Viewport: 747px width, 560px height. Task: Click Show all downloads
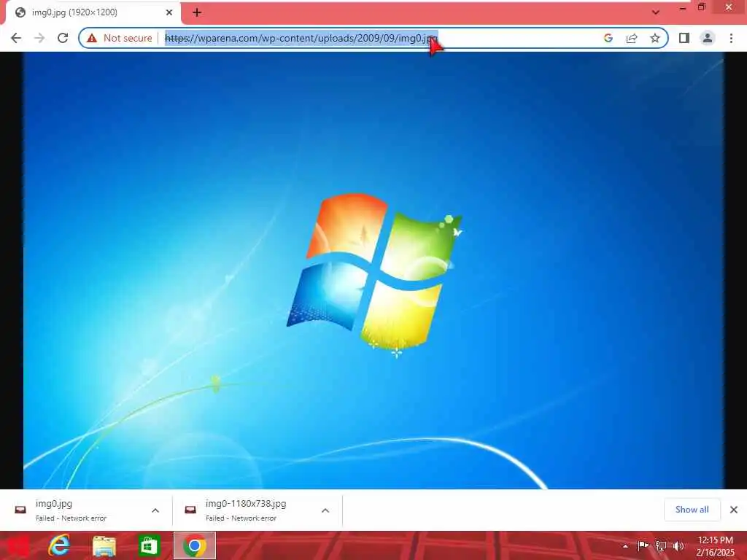[x=692, y=510]
